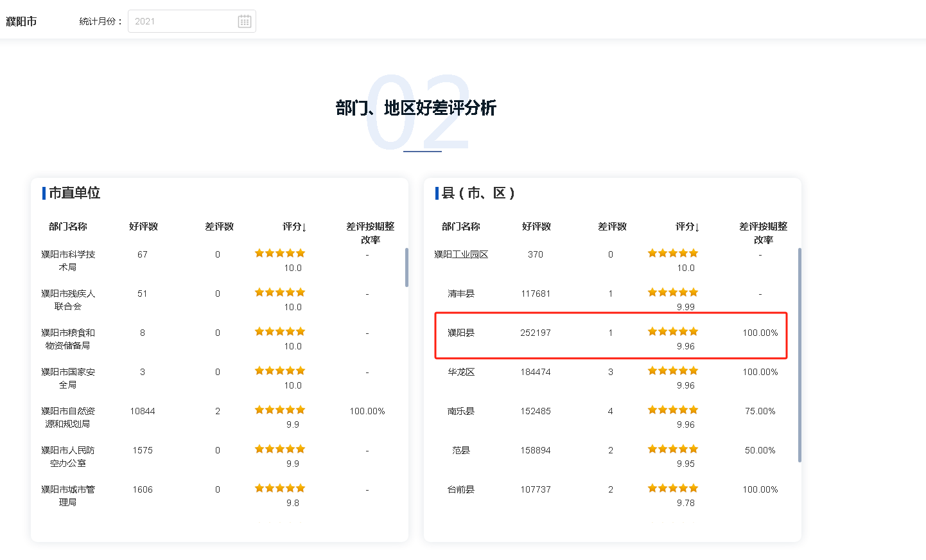The width and height of the screenshot is (926, 560).
Task: Click the 好评数 value 67
Action: pos(143,255)
